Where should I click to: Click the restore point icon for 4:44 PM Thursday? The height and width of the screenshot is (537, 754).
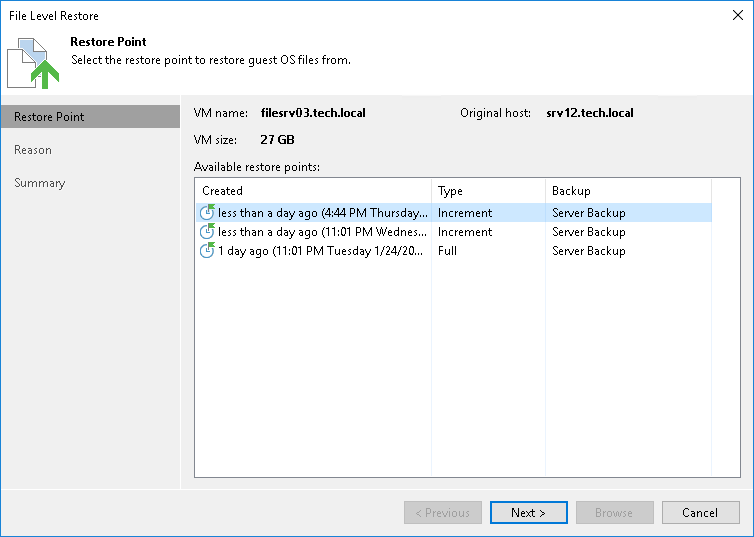(x=207, y=212)
